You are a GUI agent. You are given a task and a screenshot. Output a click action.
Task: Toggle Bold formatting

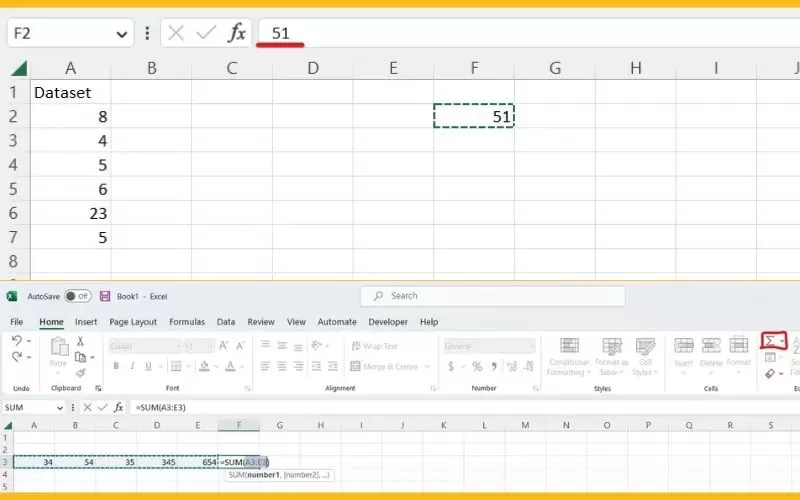pyautogui.click(x=116, y=366)
